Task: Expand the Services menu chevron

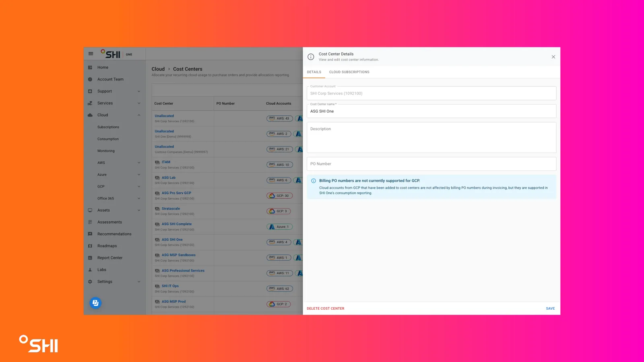Action: coord(139,103)
